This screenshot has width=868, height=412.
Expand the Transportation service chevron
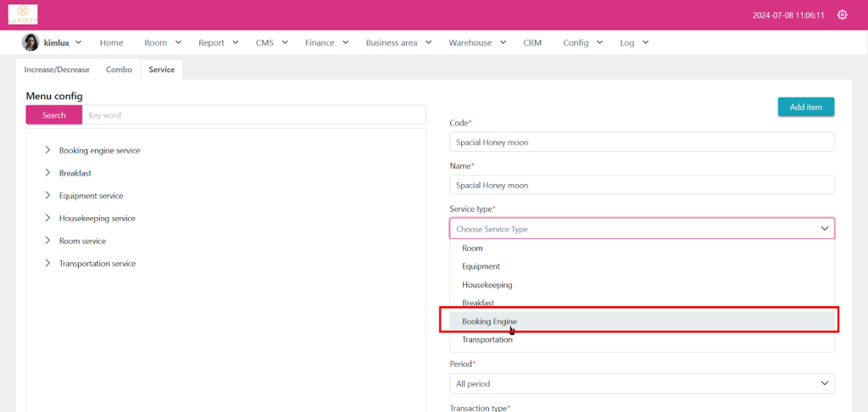[x=47, y=264]
